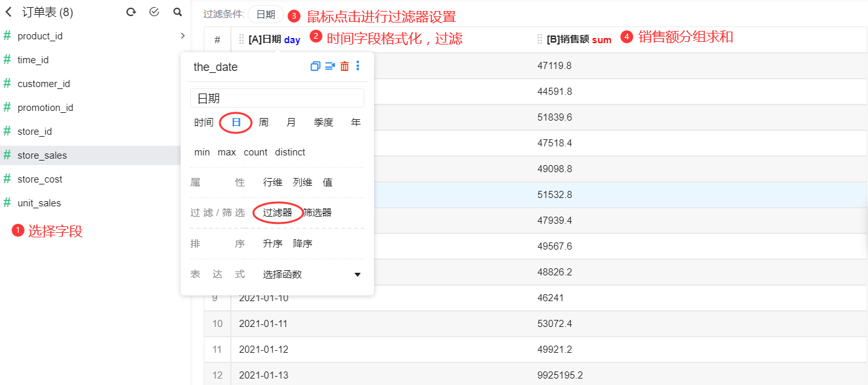
Task: Sort the field 降序 descending
Action: tap(302, 244)
